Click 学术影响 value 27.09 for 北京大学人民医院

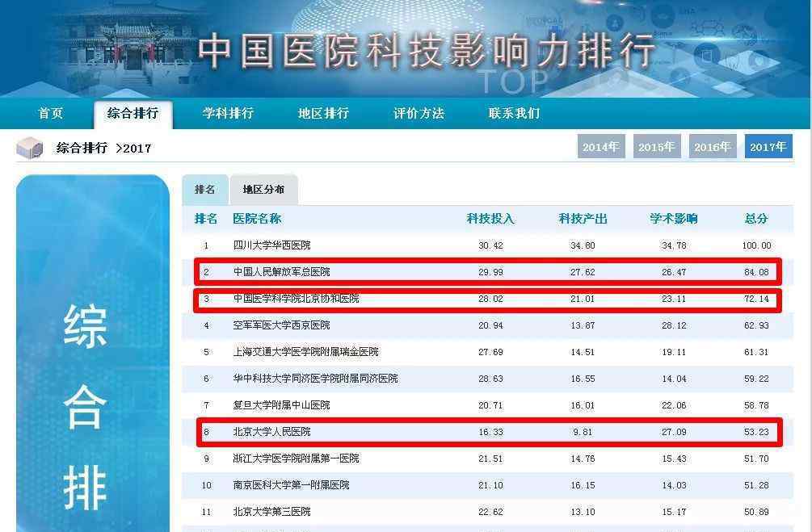674,432
